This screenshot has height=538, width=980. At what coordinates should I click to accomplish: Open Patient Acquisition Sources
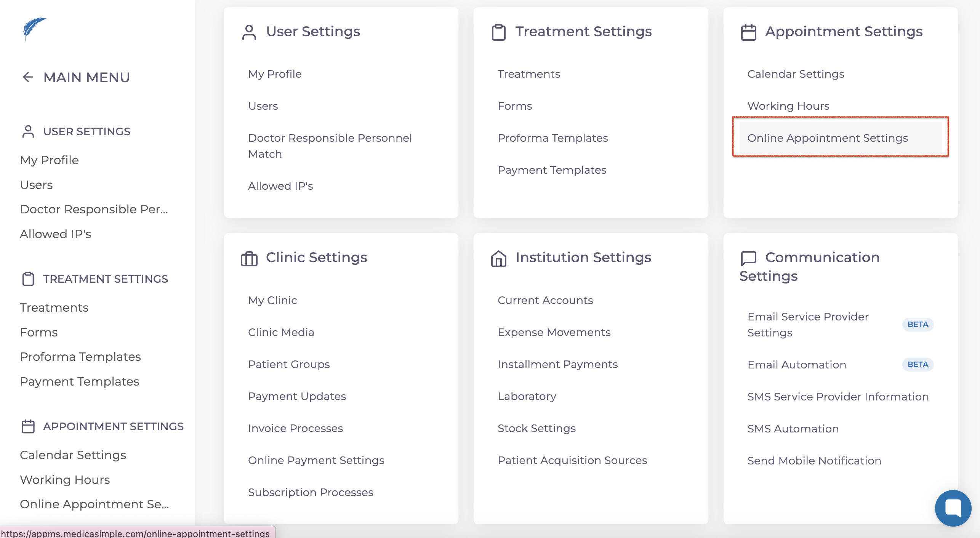click(572, 460)
